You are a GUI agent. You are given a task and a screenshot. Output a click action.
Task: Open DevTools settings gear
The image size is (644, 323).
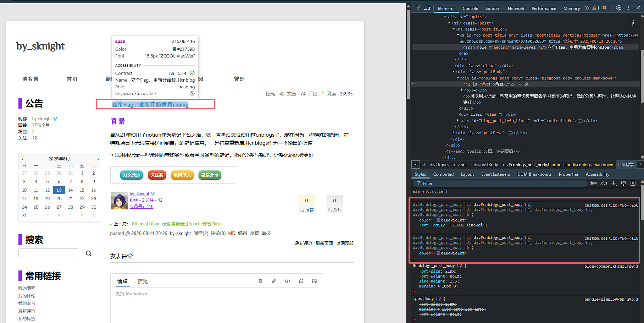619,8
